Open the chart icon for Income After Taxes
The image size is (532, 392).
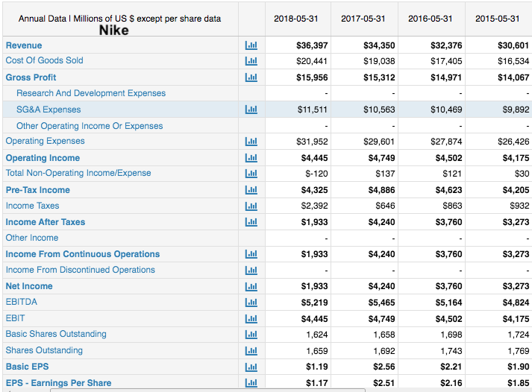[x=251, y=222]
